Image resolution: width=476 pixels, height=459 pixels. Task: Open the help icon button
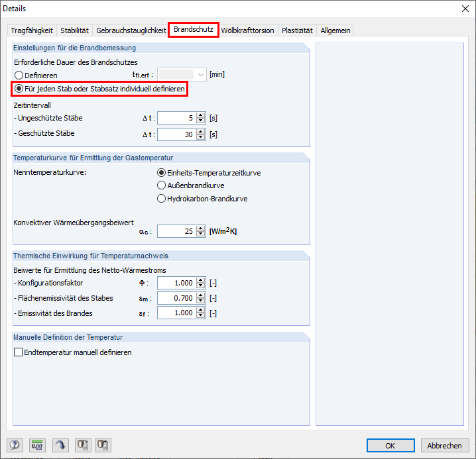point(15,445)
